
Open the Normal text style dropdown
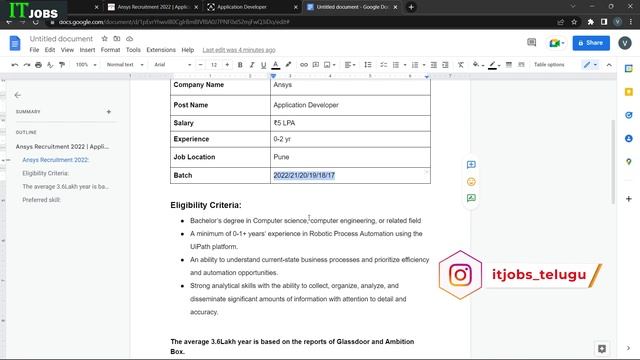[125, 64]
